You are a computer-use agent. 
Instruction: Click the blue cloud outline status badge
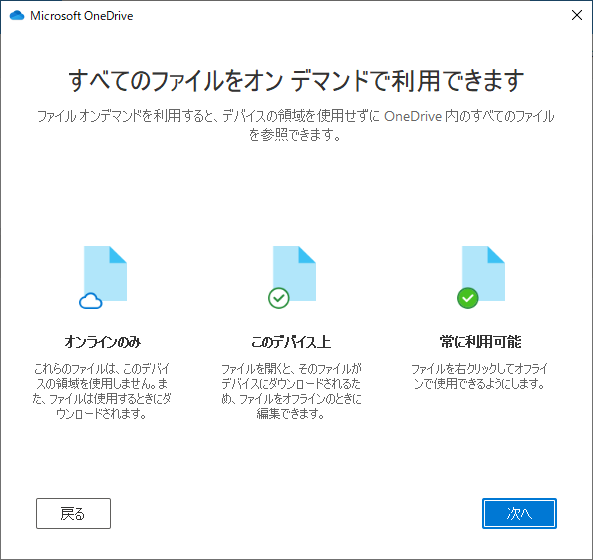point(91,301)
